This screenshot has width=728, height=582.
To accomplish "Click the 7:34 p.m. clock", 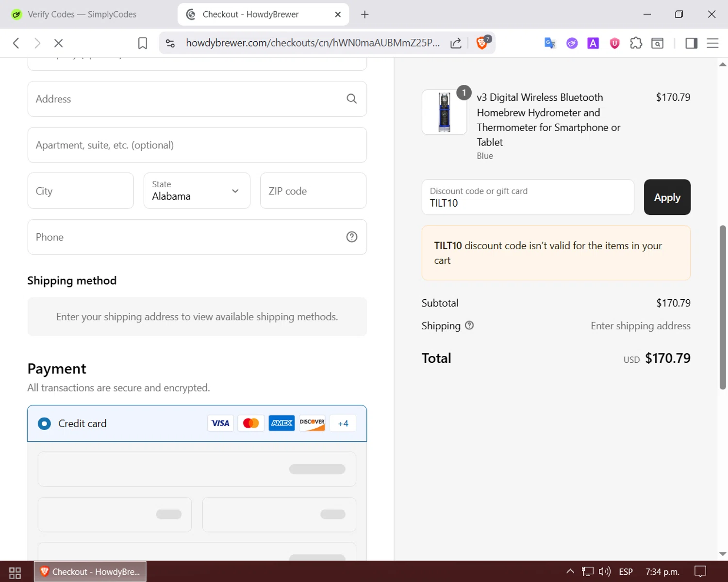I will 662,572.
